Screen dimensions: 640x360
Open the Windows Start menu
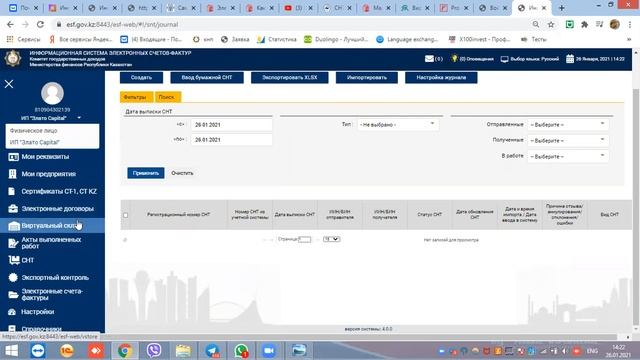[x=11, y=350]
